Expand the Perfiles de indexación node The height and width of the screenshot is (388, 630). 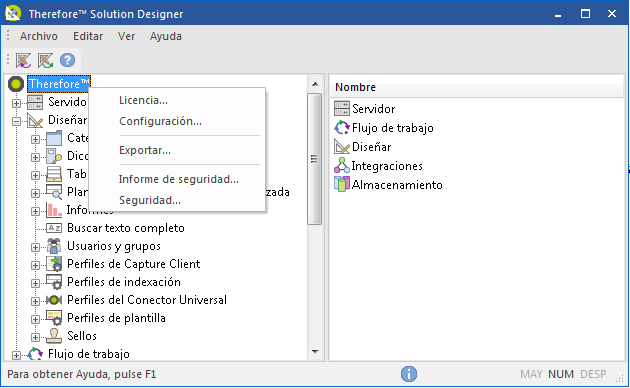tap(35, 283)
